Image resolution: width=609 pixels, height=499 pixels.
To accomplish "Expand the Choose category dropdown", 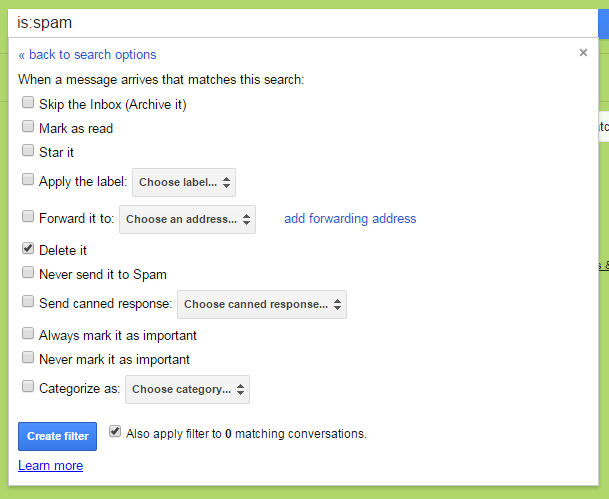I will tap(189, 389).
